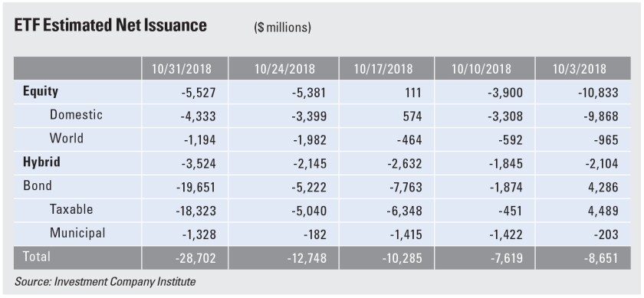644x298 pixels.
Task: Select the Municipal row label
Action: click(77, 233)
